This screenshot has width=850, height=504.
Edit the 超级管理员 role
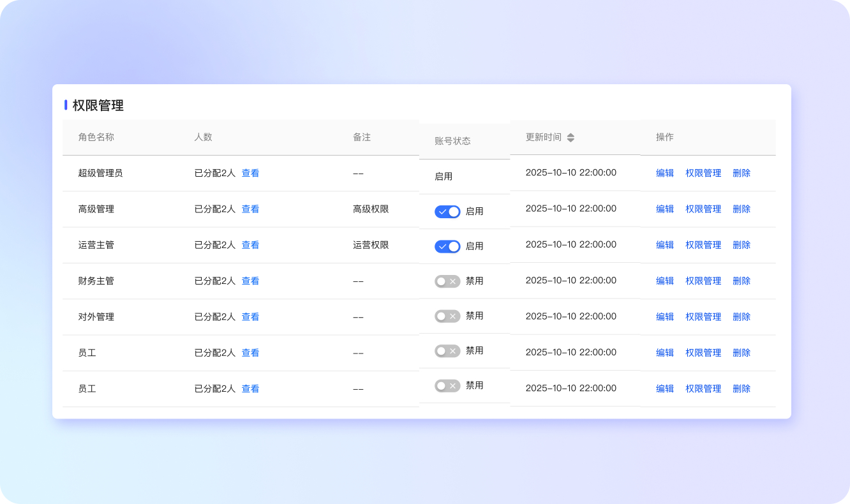[x=664, y=172]
